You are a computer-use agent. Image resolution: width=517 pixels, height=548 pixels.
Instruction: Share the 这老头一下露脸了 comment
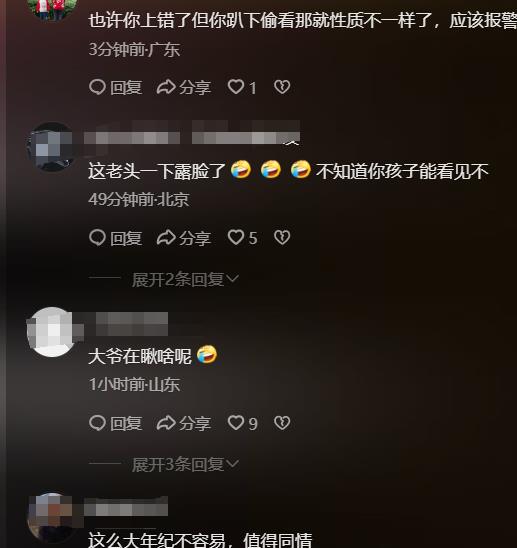point(184,238)
